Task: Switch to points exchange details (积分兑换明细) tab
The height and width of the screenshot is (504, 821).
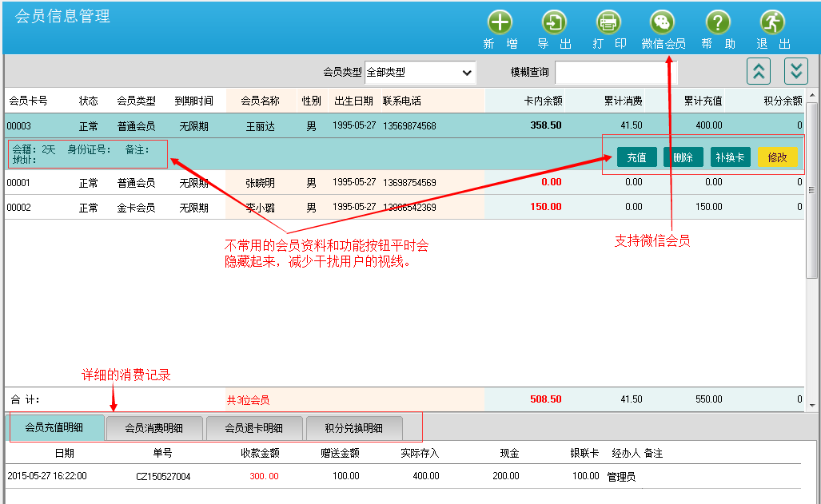Action: pos(353,428)
